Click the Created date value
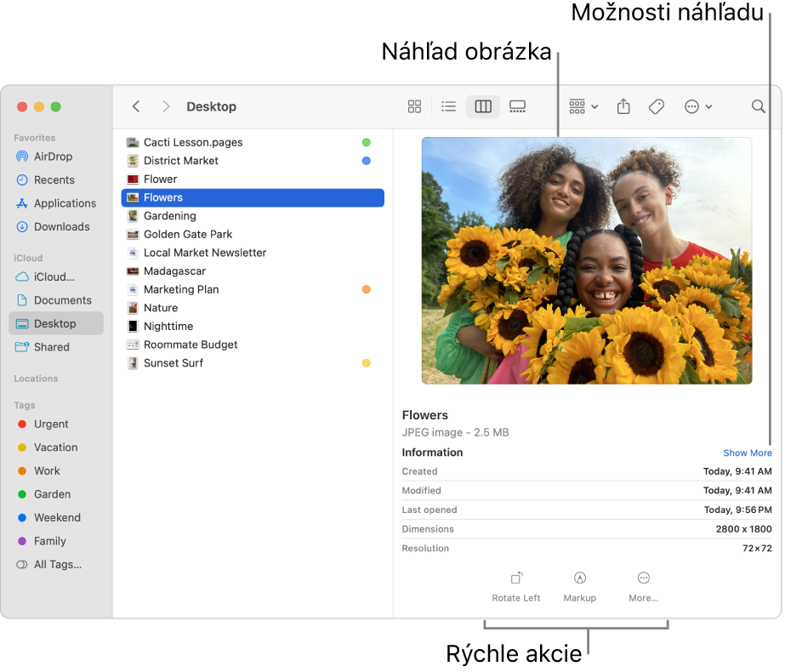Viewport: 785px width, 672px height. [x=737, y=472]
